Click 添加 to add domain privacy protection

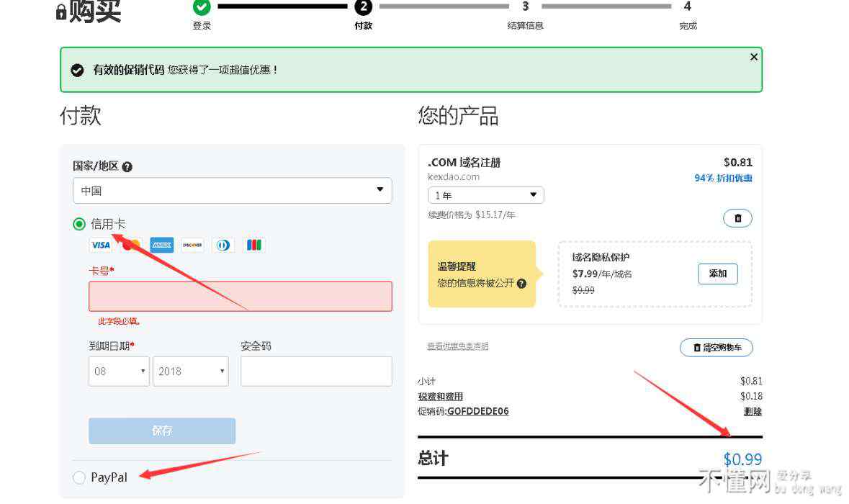(718, 274)
